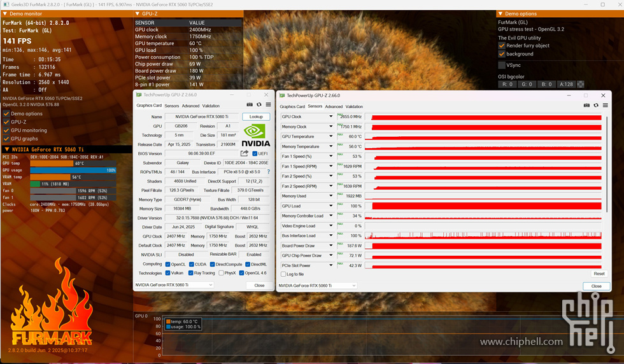
Task: Click checkerboard icon next to A:128
Action: [x=581, y=85]
